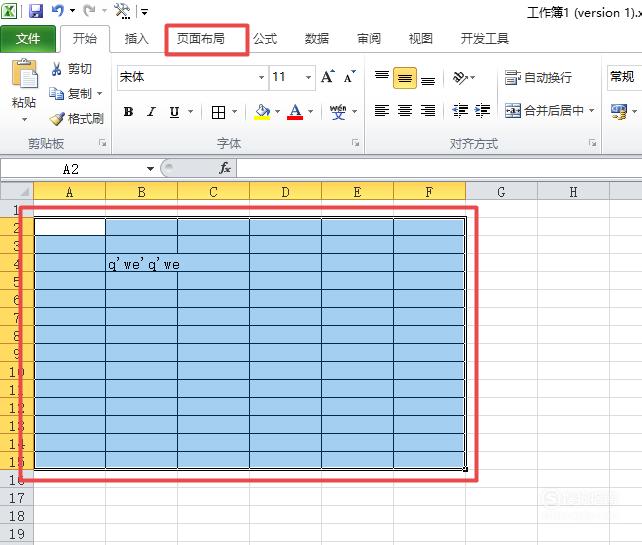Open the font color dropdown arrow
The image size is (642, 545).
(x=310, y=111)
